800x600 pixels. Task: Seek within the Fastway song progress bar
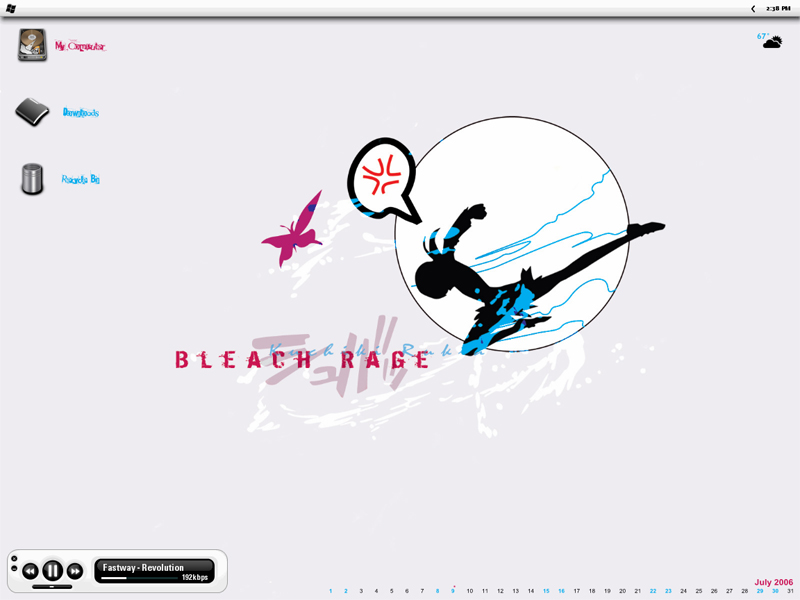139,578
